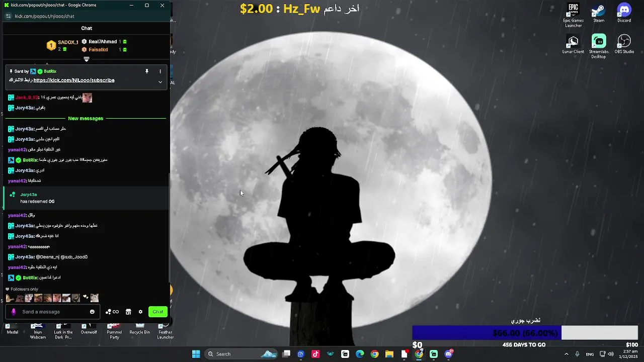
Task: Open Discord desktop icon
Action: [624, 14]
